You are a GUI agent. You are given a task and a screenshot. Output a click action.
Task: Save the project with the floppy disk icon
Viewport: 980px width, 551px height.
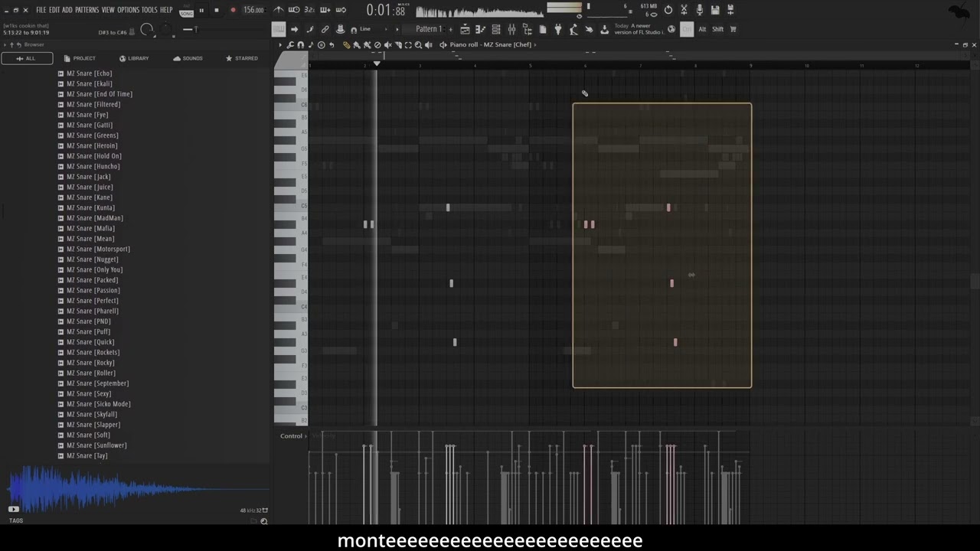pyautogui.click(x=715, y=10)
